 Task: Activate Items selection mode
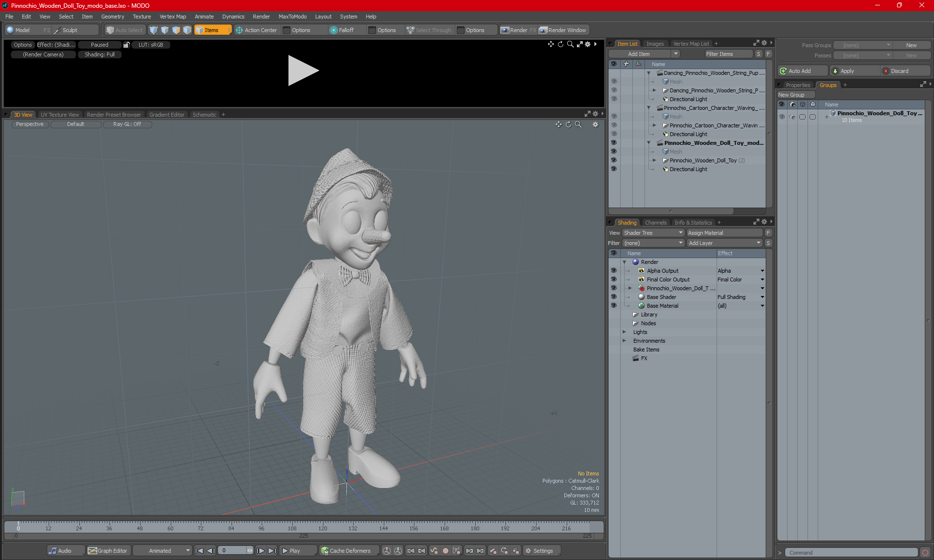[213, 30]
